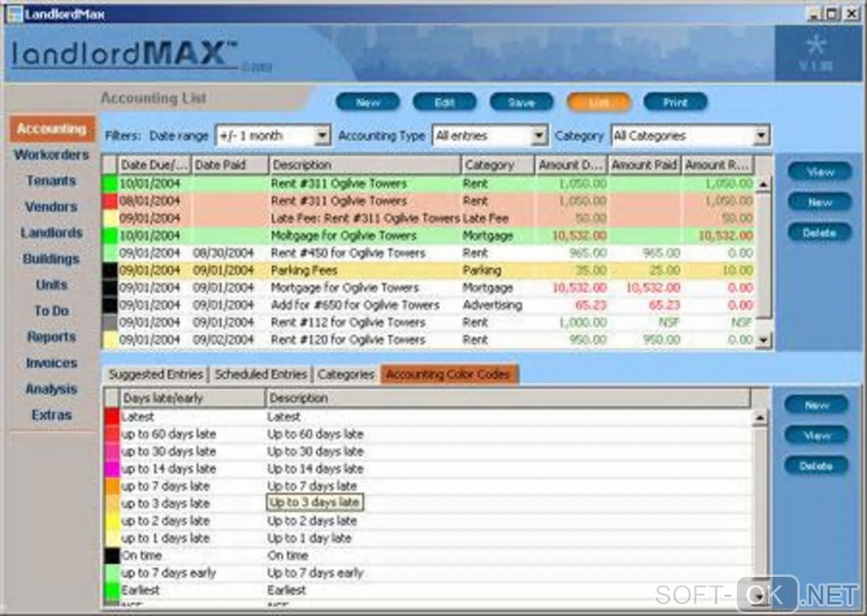Click green swatch for Earliest row
The image size is (867, 616).
[111, 590]
